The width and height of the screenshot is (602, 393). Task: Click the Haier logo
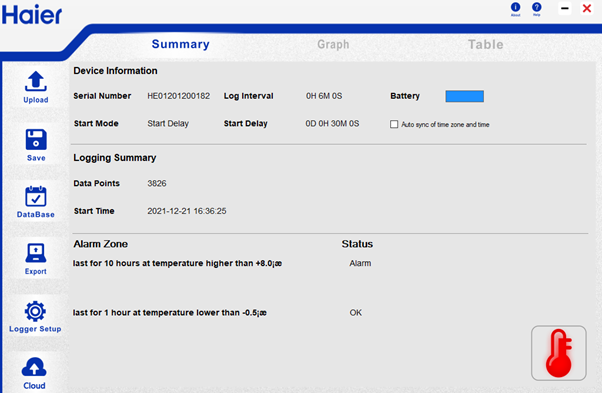click(32, 15)
